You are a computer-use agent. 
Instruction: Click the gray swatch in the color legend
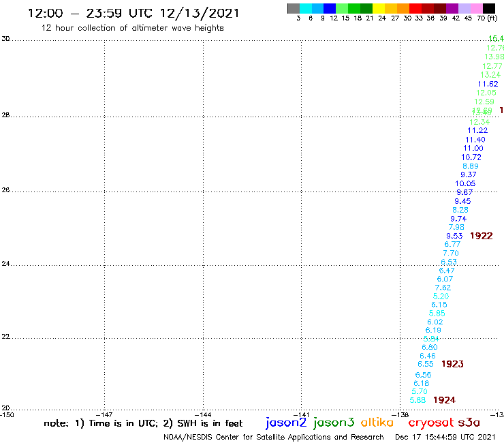294,8
